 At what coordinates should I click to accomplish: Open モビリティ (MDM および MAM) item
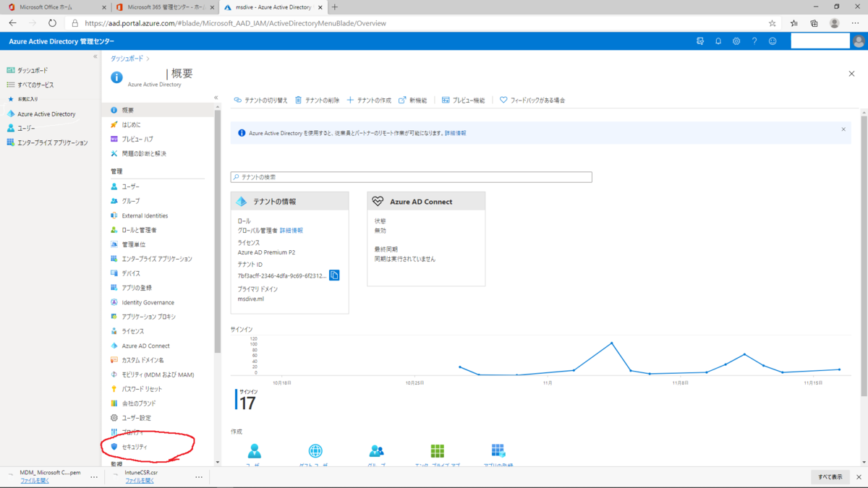pos(158,374)
